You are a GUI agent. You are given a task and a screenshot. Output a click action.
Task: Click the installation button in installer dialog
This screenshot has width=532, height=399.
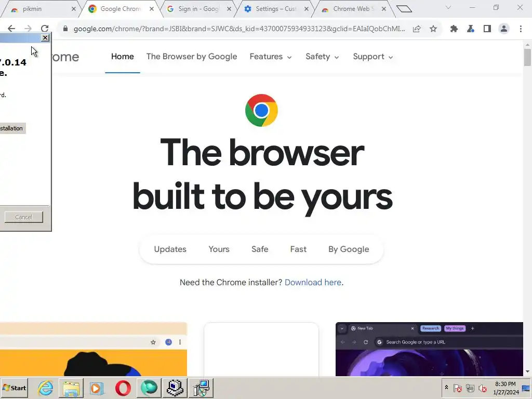pyautogui.click(x=12, y=128)
